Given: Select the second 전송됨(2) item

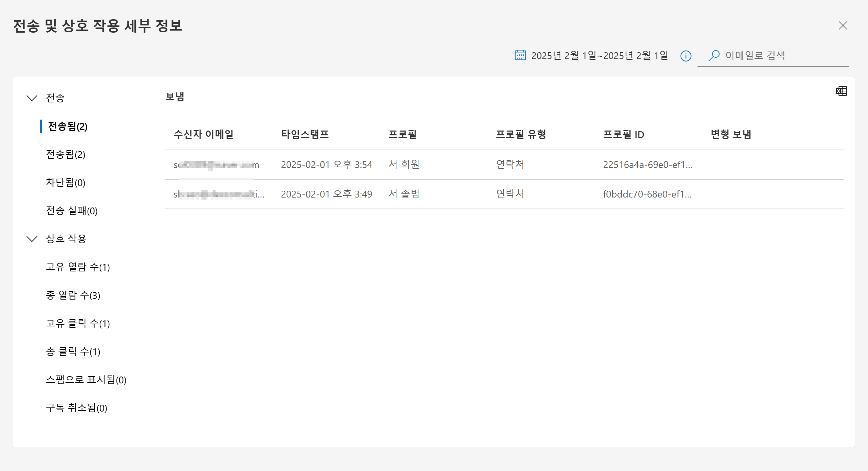Looking at the screenshot, I should (x=66, y=155).
